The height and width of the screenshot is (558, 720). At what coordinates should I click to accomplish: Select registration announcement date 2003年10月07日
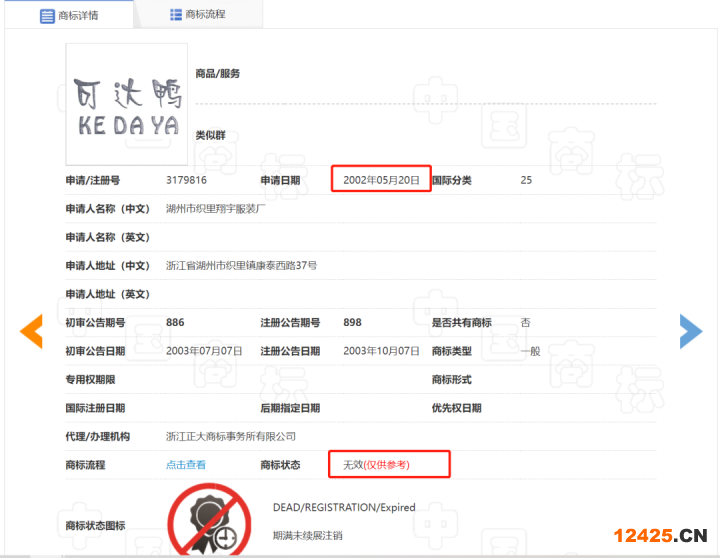pos(381,351)
